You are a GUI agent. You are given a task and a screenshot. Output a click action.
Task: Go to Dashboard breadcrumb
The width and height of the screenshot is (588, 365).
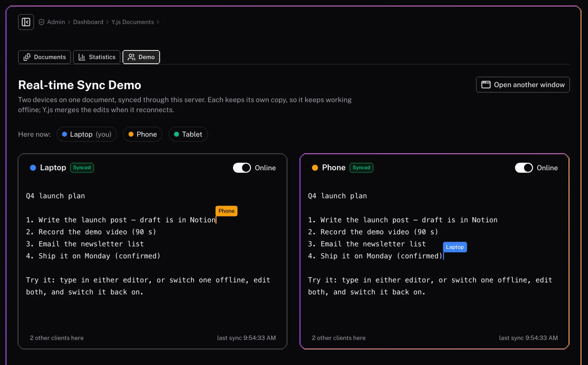(88, 22)
